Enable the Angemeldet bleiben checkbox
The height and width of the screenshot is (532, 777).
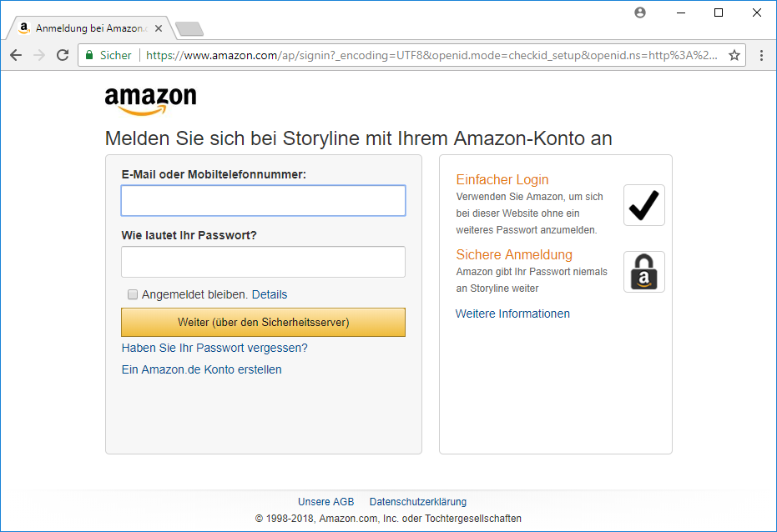point(132,294)
